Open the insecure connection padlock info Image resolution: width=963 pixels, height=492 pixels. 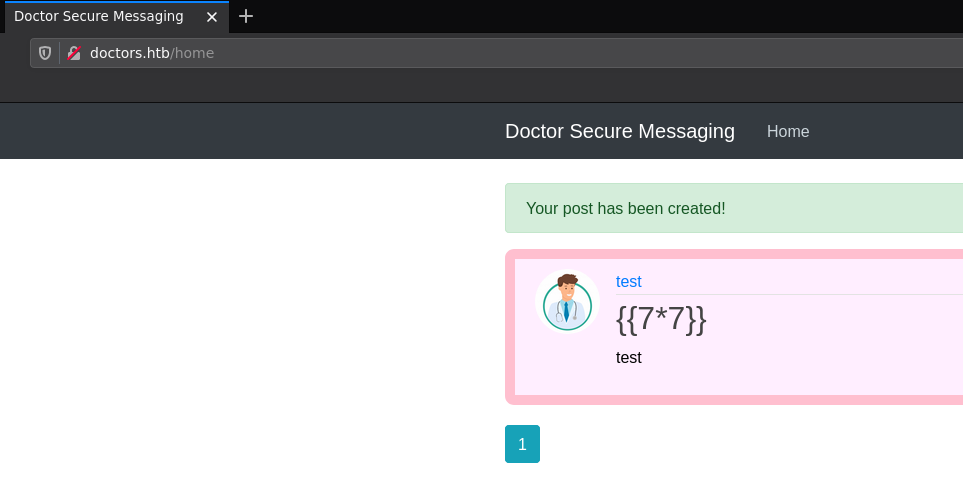pyautogui.click(x=74, y=53)
